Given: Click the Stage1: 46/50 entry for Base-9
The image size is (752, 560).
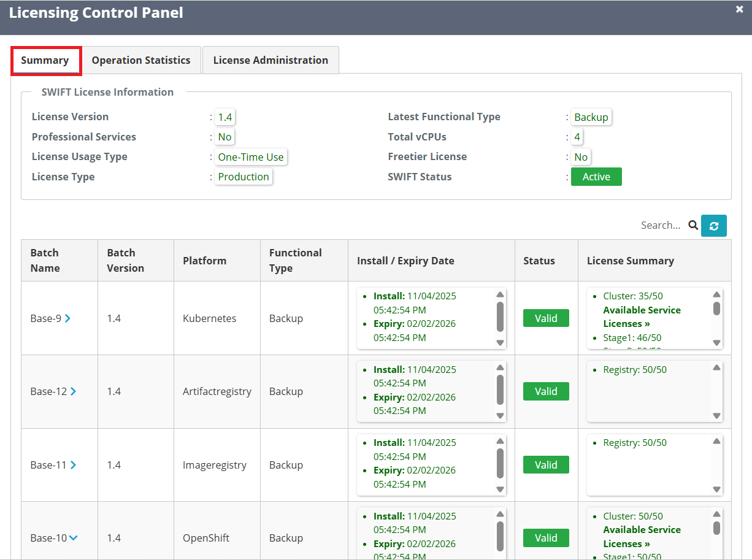Looking at the screenshot, I should pos(632,338).
